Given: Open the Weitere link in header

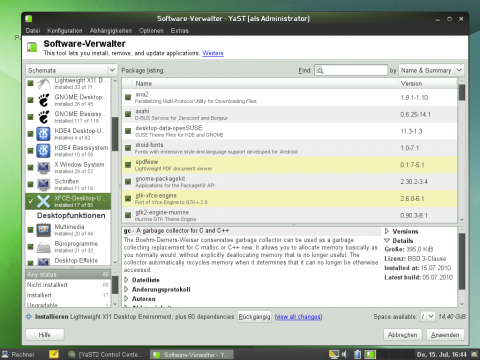Looking at the screenshot, I should 213,53.
